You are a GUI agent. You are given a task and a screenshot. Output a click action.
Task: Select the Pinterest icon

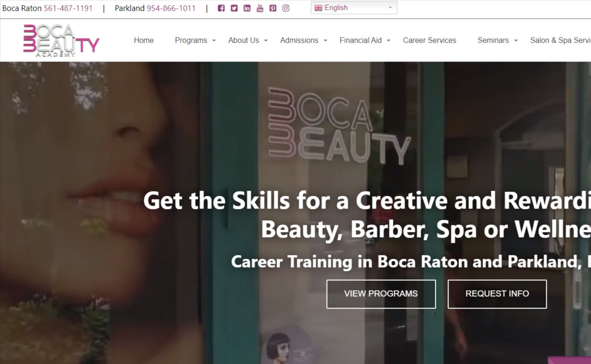coord(273,8)
